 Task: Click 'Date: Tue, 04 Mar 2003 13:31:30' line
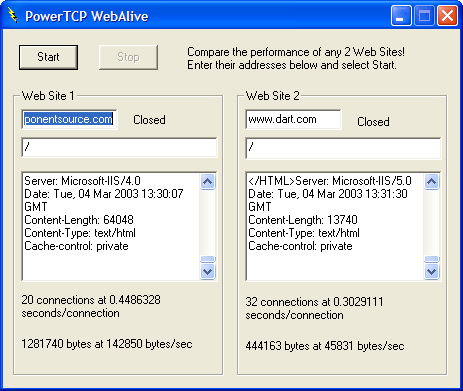tap(328, 194)
